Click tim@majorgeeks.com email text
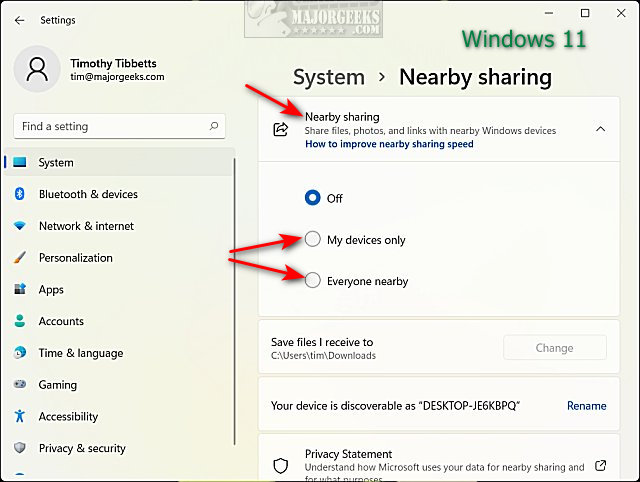The image size is (640, 482). click(117, 77)
